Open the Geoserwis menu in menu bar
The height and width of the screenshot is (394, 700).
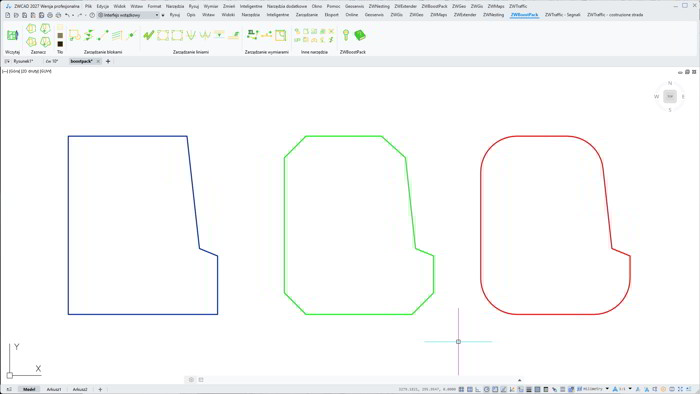(354, 6)
